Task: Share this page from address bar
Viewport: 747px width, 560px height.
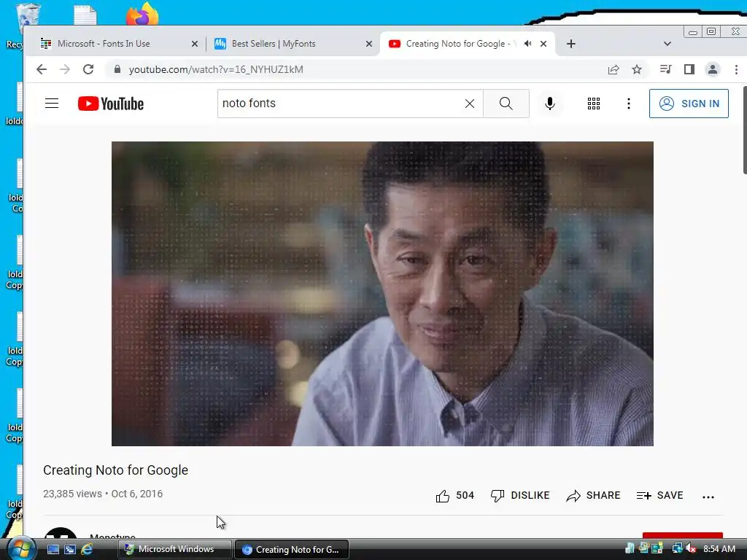Action: coord(613,69)
